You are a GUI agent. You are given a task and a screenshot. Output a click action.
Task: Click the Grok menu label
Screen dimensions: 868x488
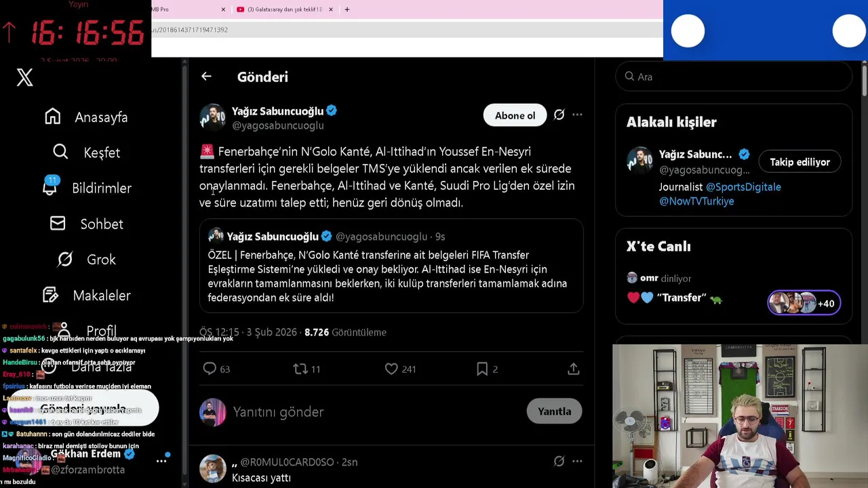tap(101, 260)
